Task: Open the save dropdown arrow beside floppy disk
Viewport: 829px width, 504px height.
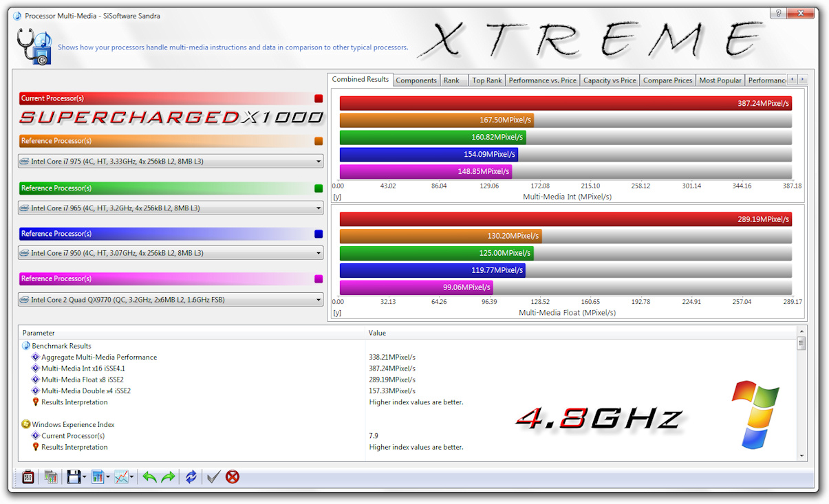Action: pos(85,476)
